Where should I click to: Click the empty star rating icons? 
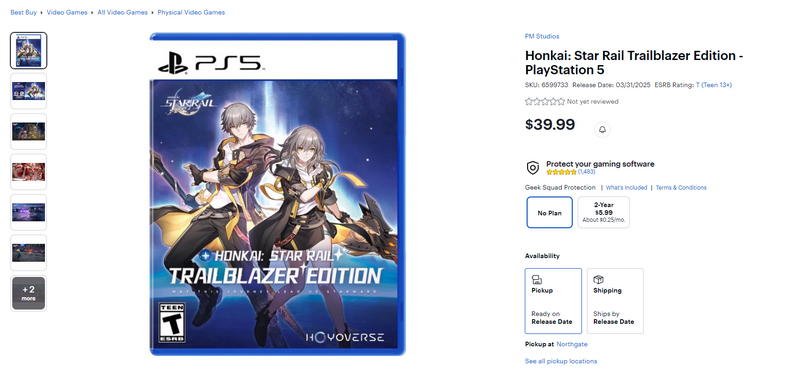click(545, 102)
